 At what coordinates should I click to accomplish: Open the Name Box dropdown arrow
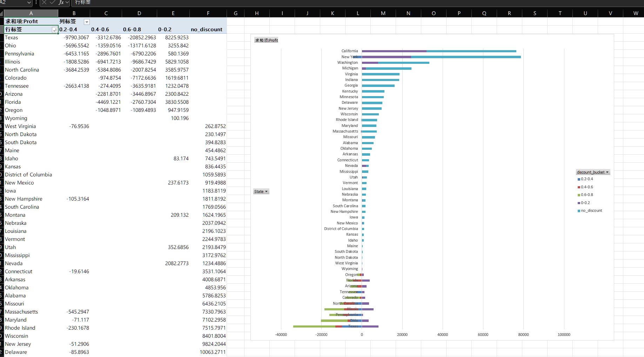(29, 2)
